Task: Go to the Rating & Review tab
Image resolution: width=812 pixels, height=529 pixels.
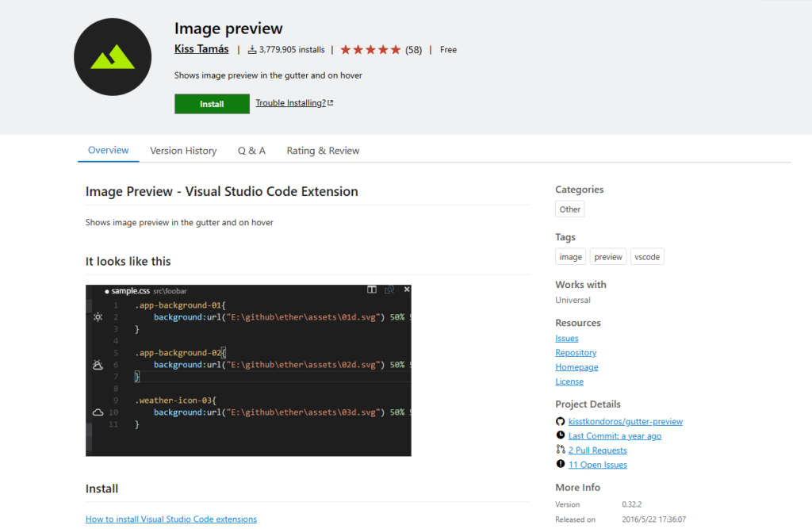Action: point(323,151)
